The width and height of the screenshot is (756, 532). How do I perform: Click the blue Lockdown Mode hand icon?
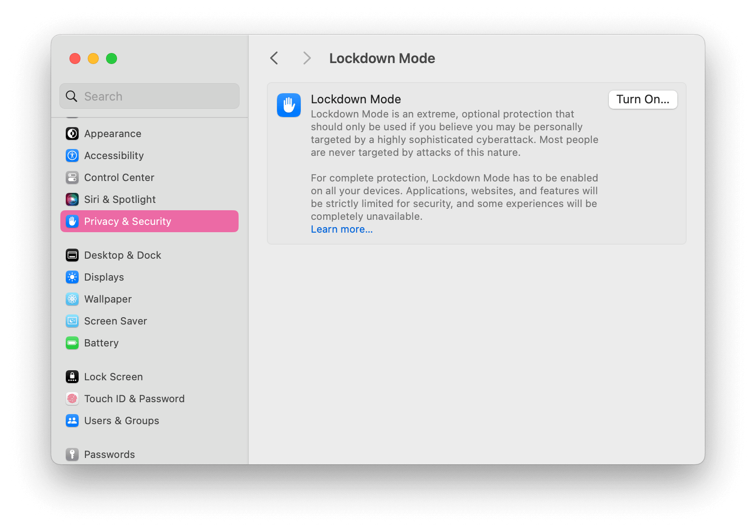[289, 105]
